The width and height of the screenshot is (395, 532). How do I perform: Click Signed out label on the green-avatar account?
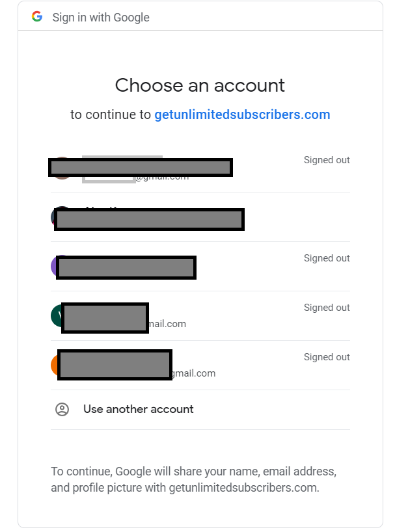[327, 308]
